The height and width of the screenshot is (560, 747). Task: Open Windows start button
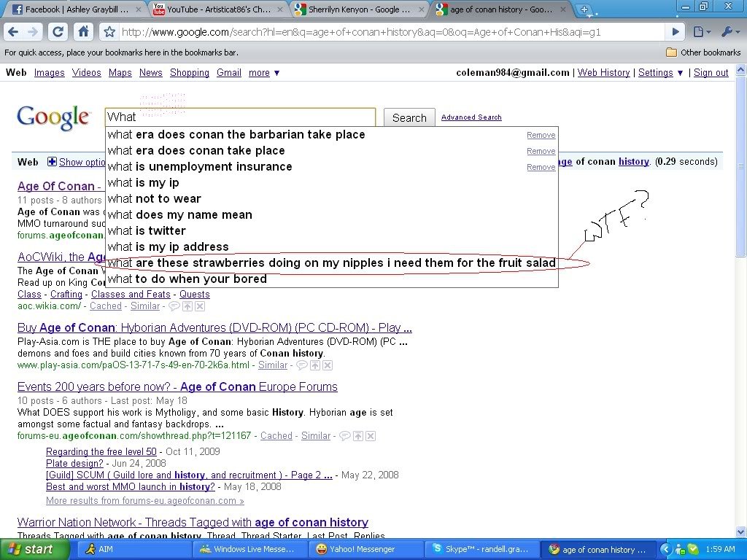(x=34, y=550)
